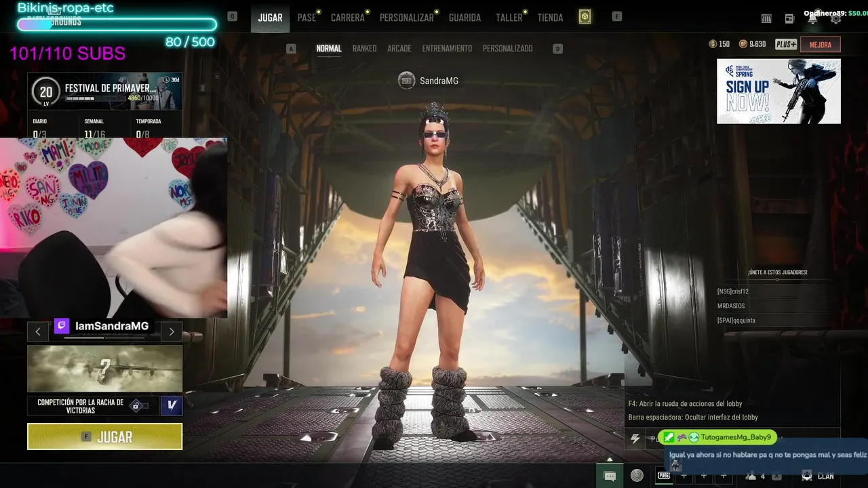Screen dimensions: 868x488
Task: Open the notifications bell
Action: click(x=812, y=19)
